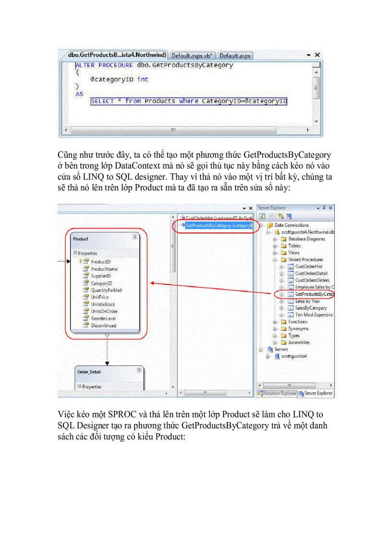
Task: Expand the Functions node
Action: coord(275,322)
